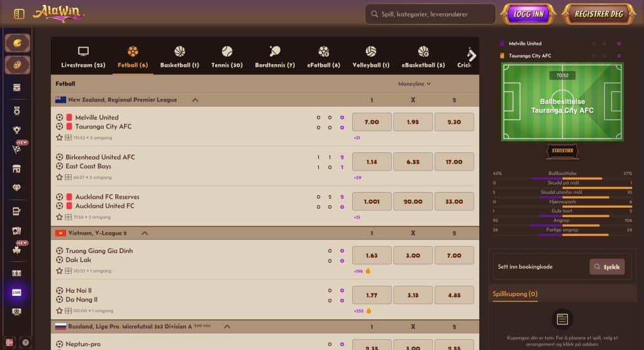
Task: Favorite the Truong Giang Gia Dinh match with the star
Action: click(59, 271)
